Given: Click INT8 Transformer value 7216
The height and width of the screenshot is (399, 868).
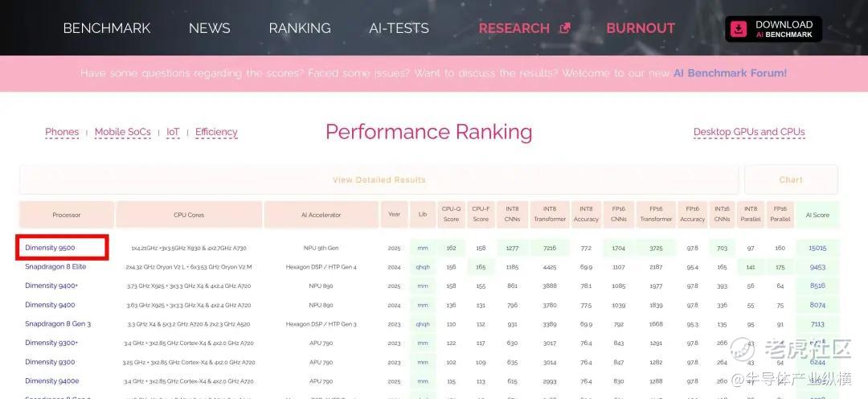Looking at the screenshot, I should [549, 249].
